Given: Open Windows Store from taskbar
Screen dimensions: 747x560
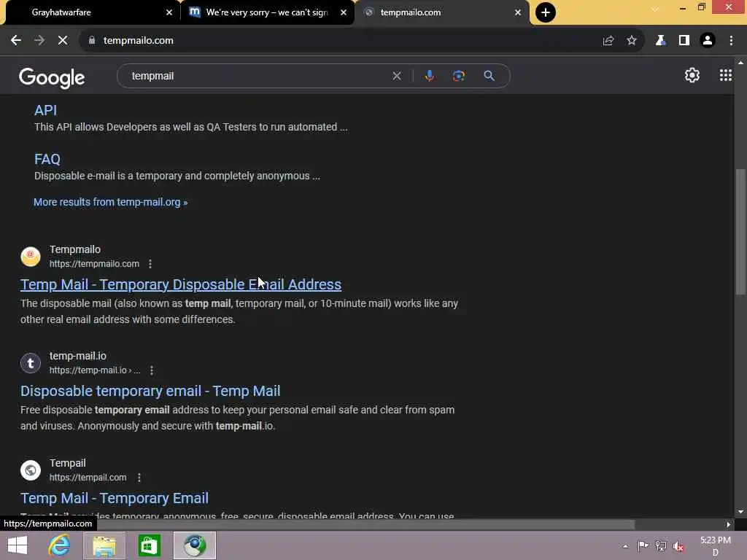Looking at the screenshot, I should (x=149, y=545).
